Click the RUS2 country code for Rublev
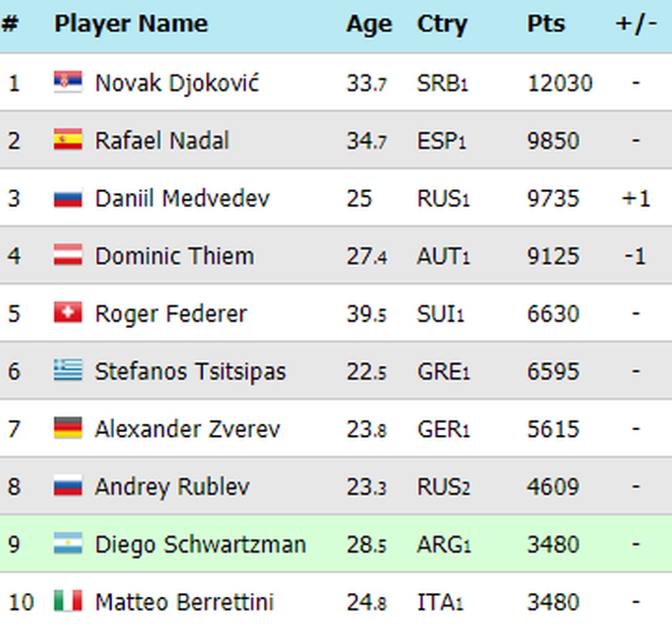 pyautogui.click(x=443, y=487)
